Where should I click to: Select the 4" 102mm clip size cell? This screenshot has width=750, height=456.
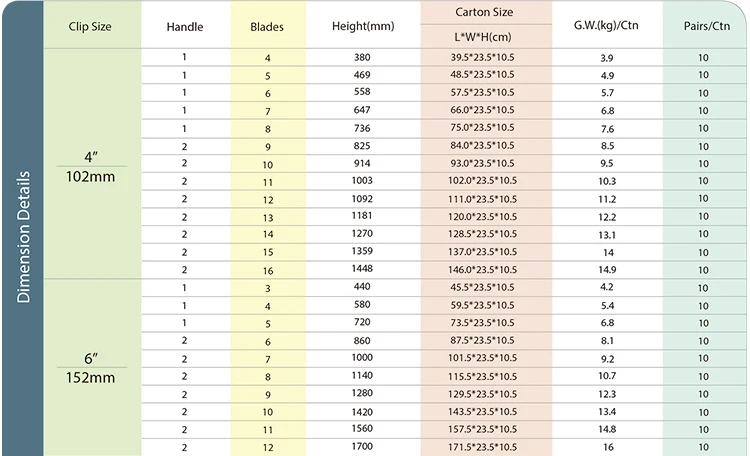point(91,167)
